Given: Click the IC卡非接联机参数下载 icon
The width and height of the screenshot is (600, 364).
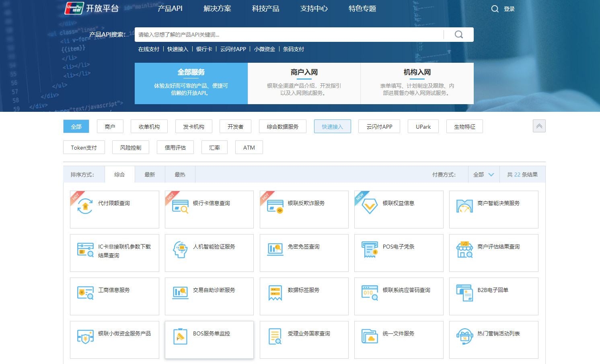Looking at the screenshot, I should [x=85, y=250].
